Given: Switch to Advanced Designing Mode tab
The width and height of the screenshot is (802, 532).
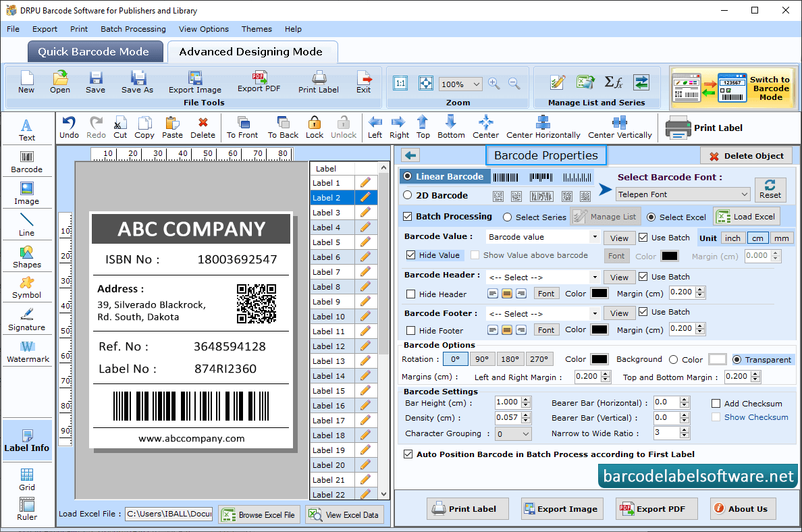Looking at the screenshot, I should click(252, 52).
